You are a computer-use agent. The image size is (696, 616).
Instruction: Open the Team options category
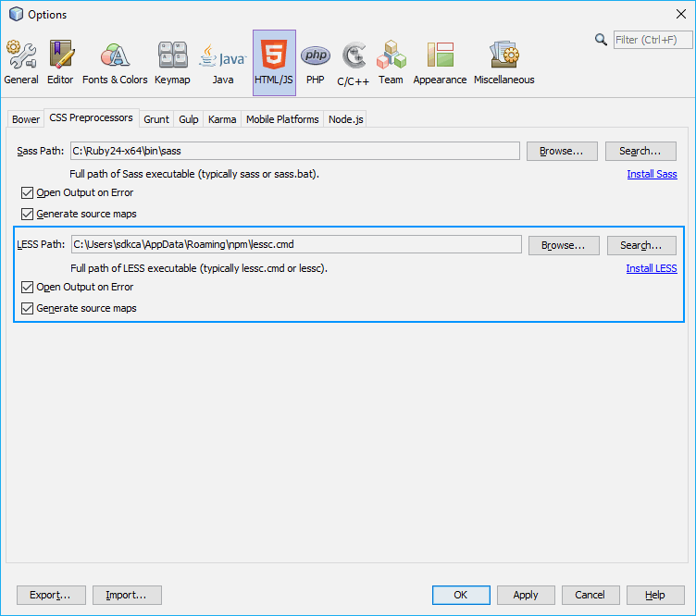tap(391, 63)
